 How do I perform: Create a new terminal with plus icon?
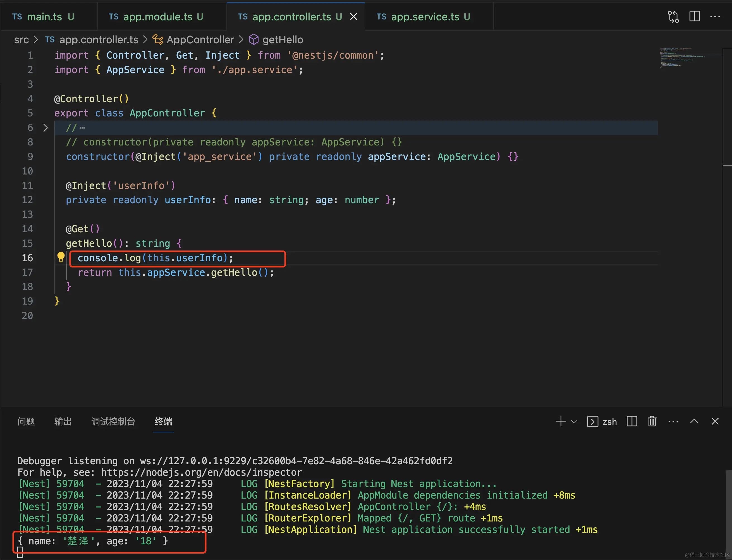coord(561,421)
